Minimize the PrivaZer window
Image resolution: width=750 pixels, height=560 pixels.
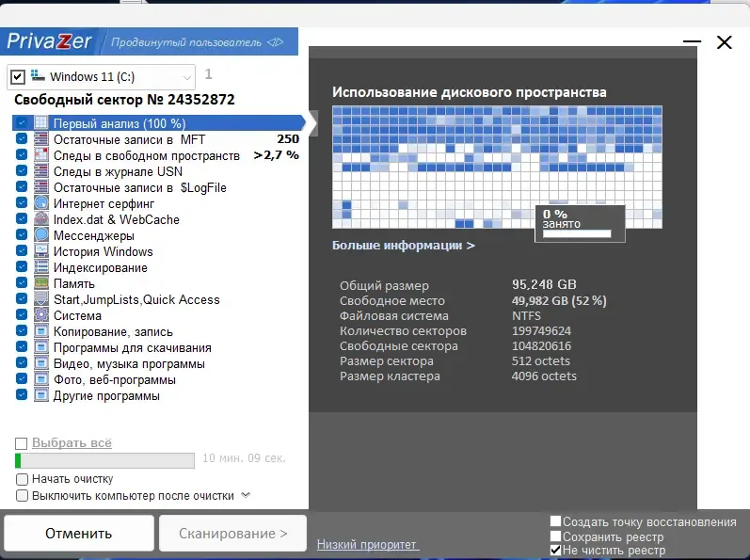(x=692, y=41)
